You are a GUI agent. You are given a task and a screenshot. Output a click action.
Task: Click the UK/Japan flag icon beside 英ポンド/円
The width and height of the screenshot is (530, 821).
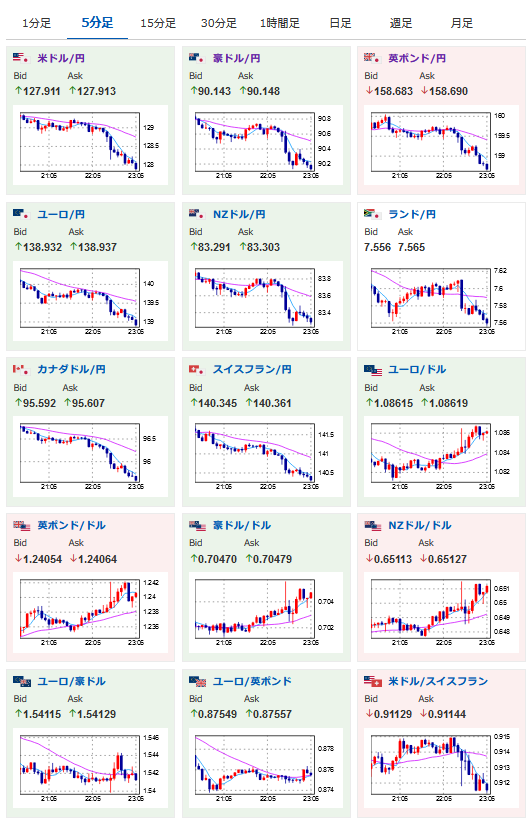(372, 58)
